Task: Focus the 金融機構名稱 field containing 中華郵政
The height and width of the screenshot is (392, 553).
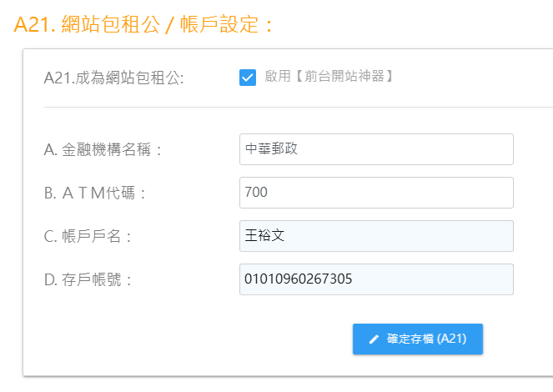Action: (x=376, y=149)
